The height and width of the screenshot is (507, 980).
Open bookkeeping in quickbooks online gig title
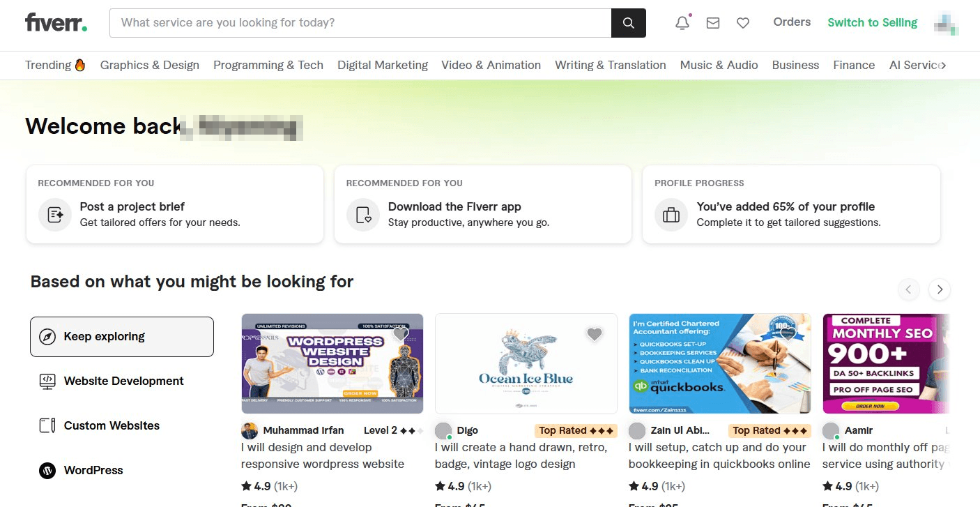coord(719,455)
